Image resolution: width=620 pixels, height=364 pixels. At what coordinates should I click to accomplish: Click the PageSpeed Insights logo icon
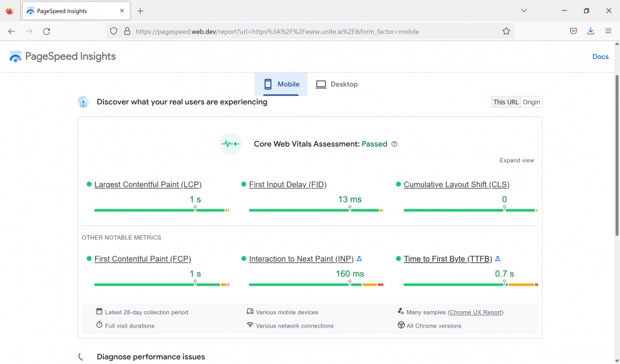click(x=16, y=57)
